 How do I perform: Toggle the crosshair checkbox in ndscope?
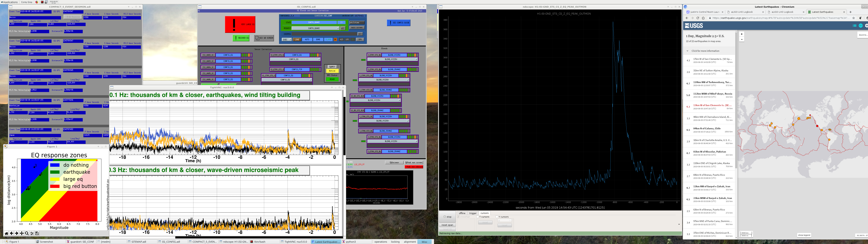[459, 217]
